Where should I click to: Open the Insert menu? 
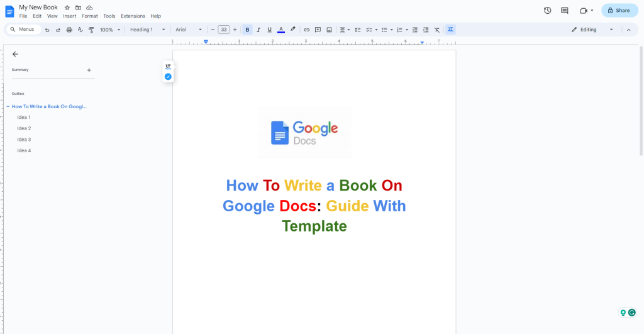[x=69, y=16]
